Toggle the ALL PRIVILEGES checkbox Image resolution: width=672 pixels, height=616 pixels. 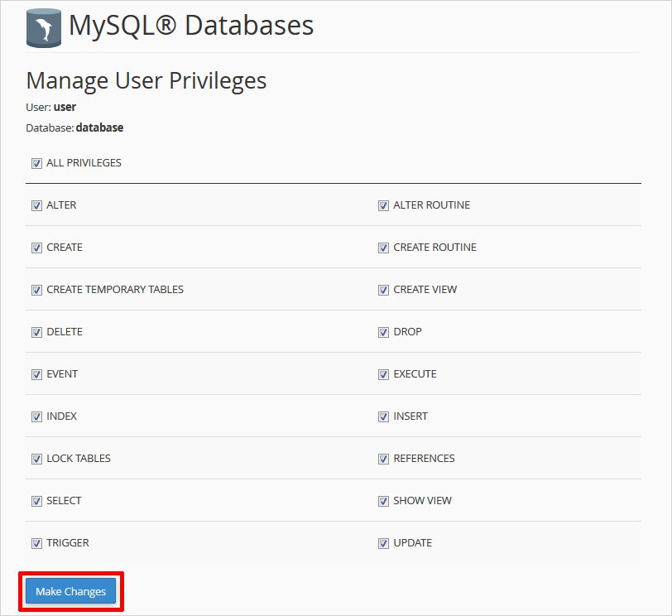[36, 163]
